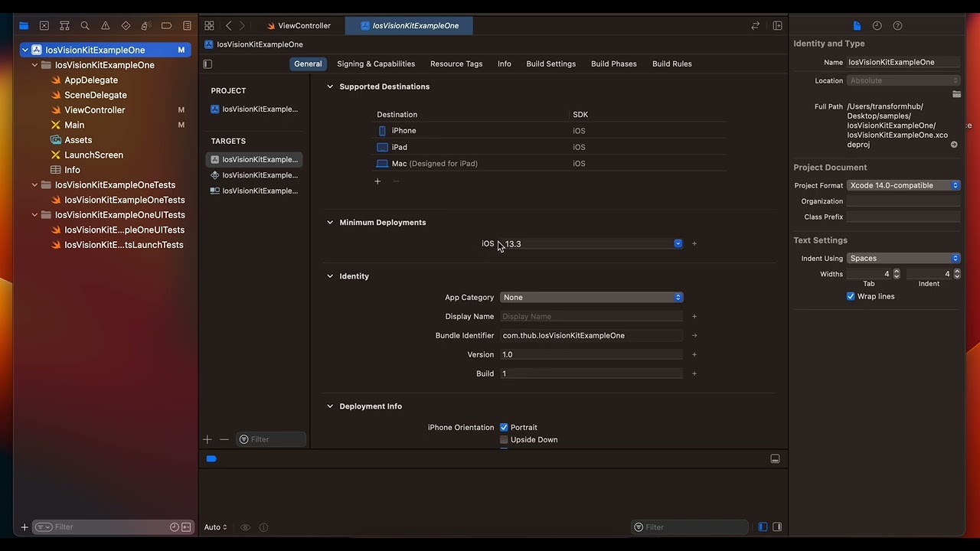The height and width of the screenshot is (551, 980).
Task: Go back with the left arrow
Action: click(x=228, y=25)
